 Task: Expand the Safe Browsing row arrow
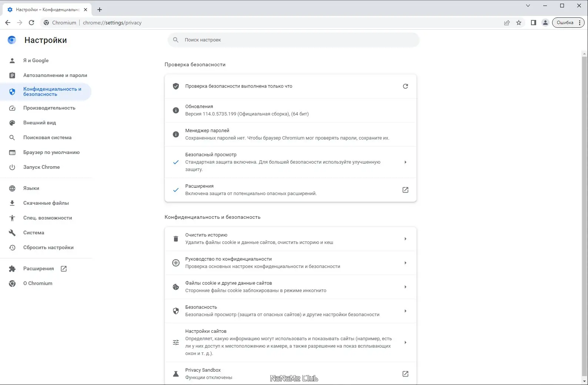(405, 162)
